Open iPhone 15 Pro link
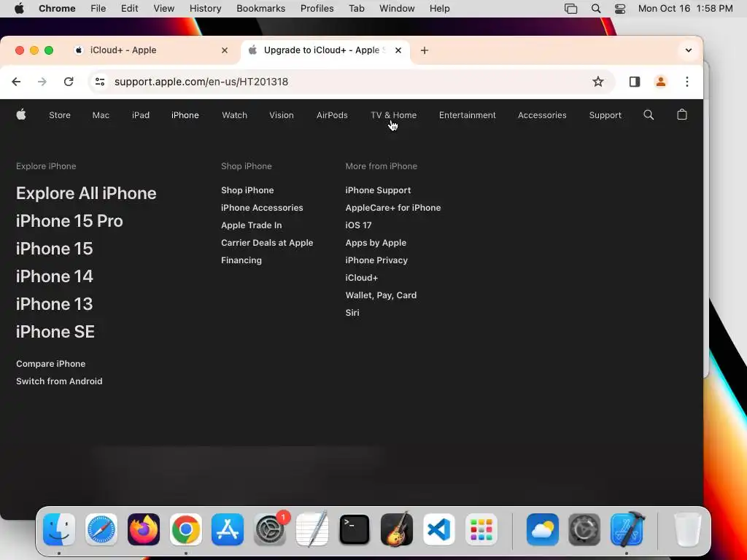The height and width of the screenshot is (560, 747). pyautogui.click(x=69, y=221)
